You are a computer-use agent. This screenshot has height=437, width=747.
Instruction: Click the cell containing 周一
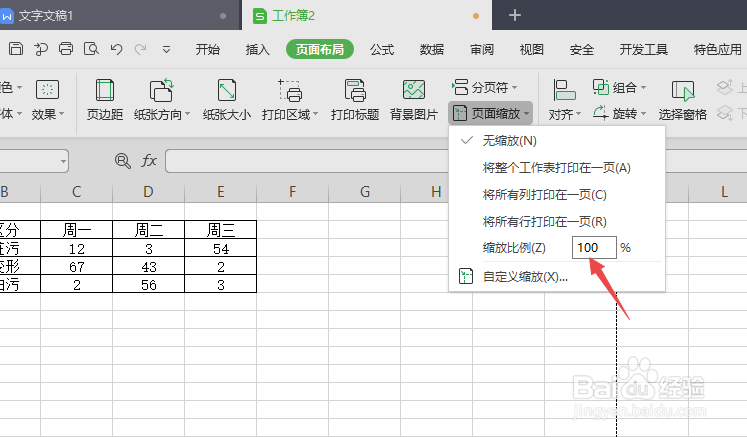tap(76, 230)
